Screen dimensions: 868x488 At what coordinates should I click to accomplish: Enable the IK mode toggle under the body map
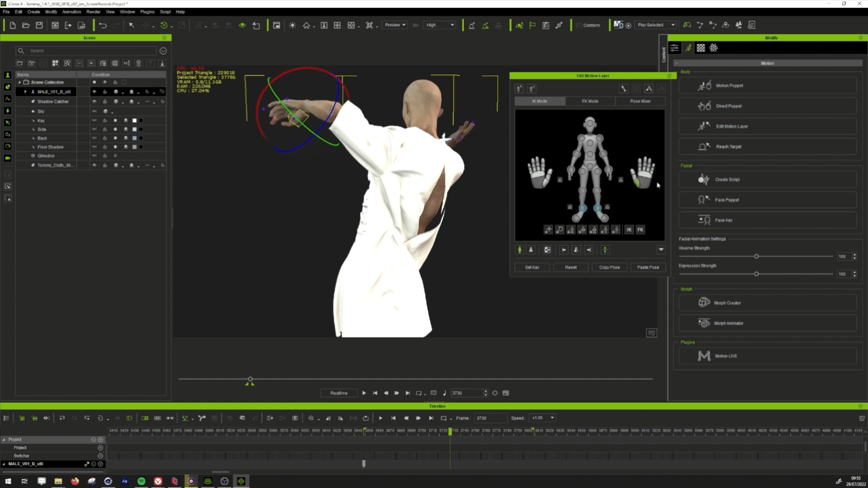click(x=629, y=230)
